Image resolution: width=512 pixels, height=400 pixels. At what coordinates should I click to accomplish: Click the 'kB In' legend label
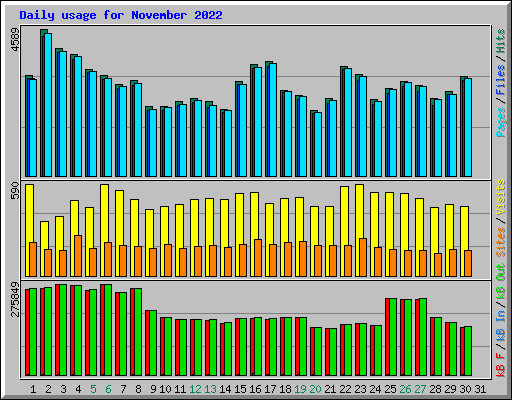pyautogui.click(x=500, y=326)
